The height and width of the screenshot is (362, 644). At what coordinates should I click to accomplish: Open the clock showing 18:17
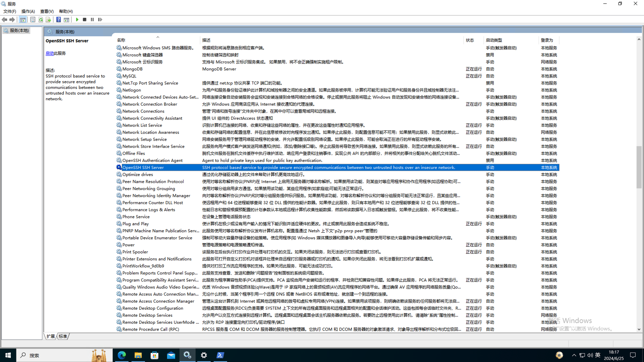click(614, 355)
